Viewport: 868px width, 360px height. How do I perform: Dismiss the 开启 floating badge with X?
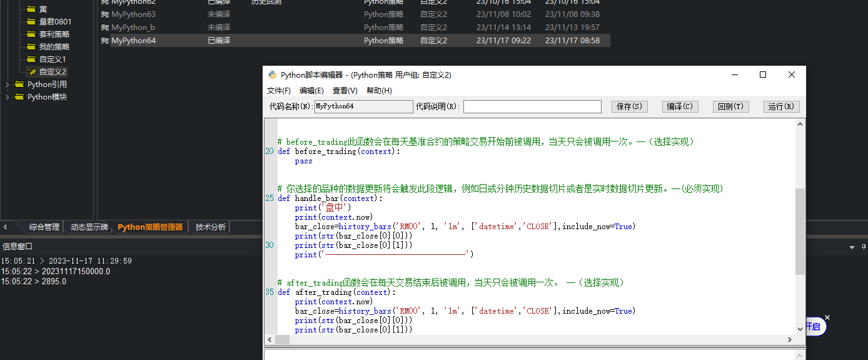pos(827,317)
